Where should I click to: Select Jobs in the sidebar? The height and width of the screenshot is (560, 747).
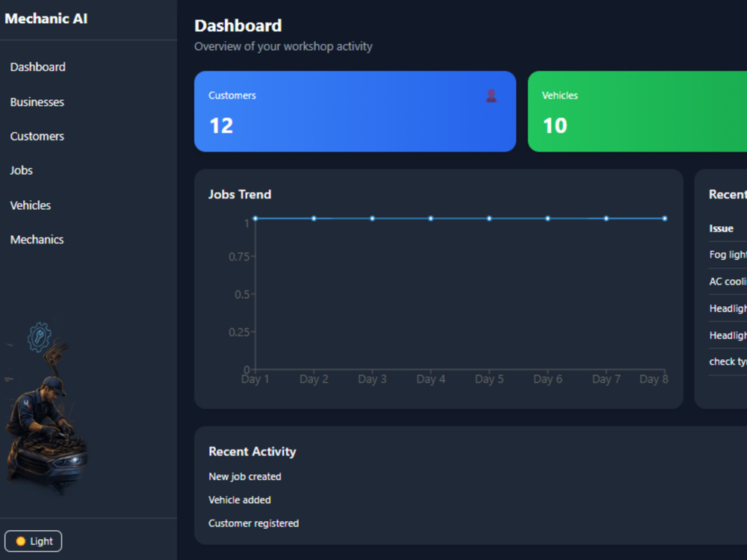(21, 170)
